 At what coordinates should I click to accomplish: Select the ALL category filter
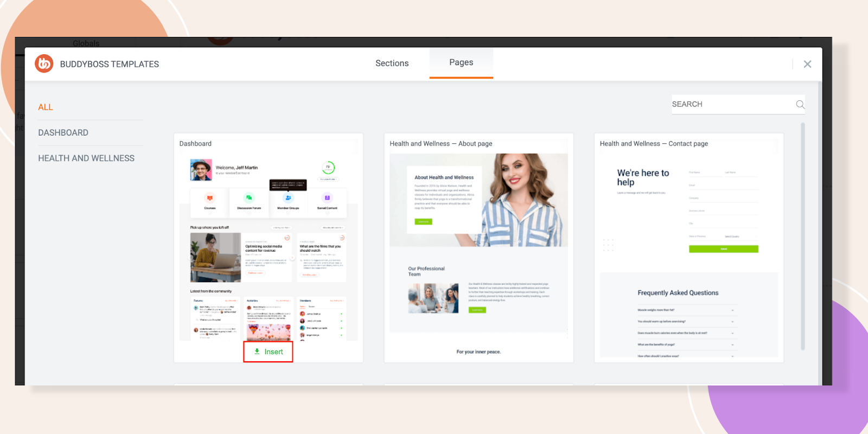(x=46, y=107)
